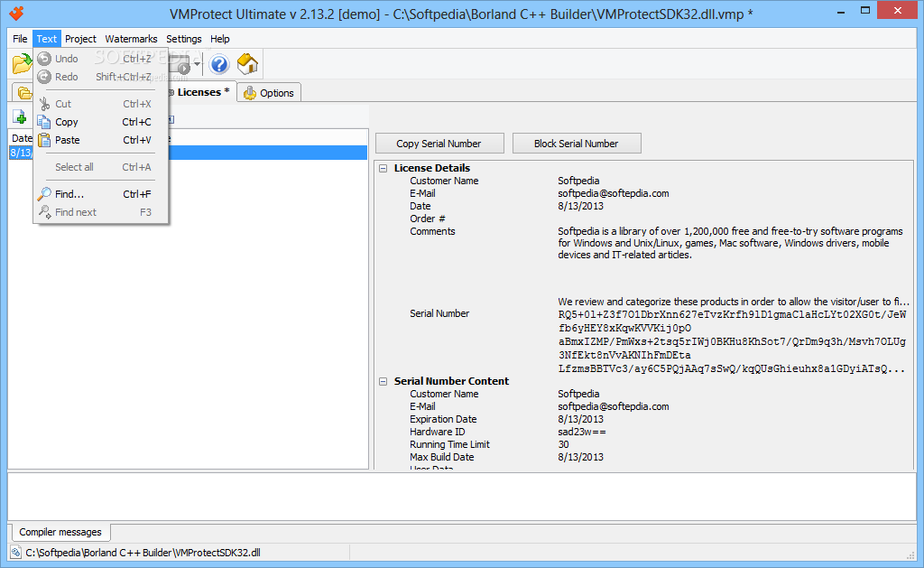This screenshot has height=568, width=924.
Task: Click the Expiration Date label
Action: [443, 419]
